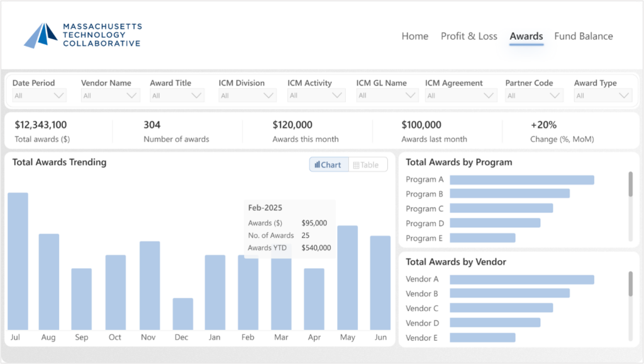Screen dimensions: 644x364
Task: Select the Vendor E bar
Action: coord(482,338)
